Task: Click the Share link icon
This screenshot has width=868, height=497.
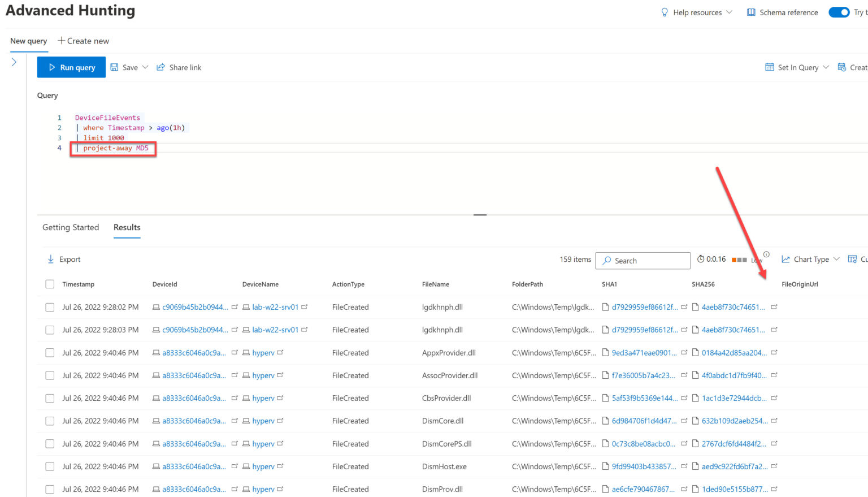Action: click(160, 67)
